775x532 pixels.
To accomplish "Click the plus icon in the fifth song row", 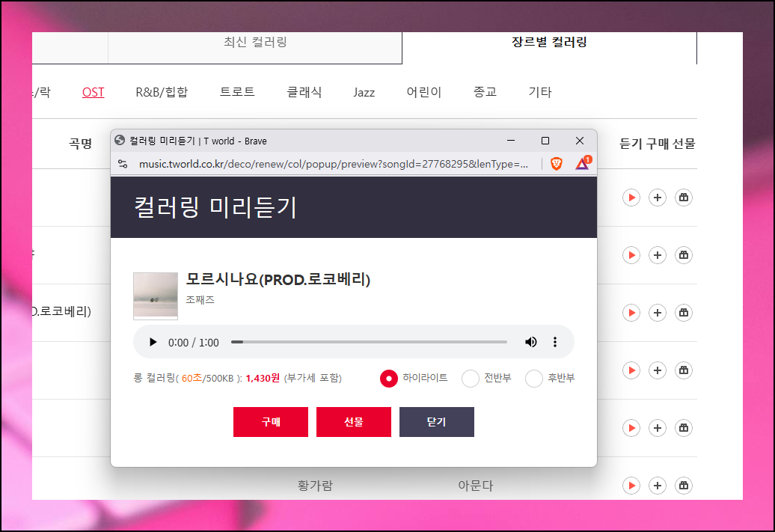I will [x=658, y=428].
